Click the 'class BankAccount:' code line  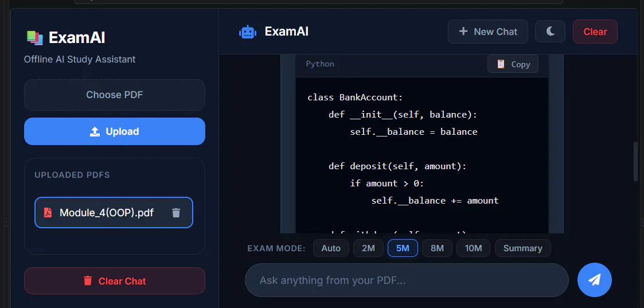click(x=356, y=98)
